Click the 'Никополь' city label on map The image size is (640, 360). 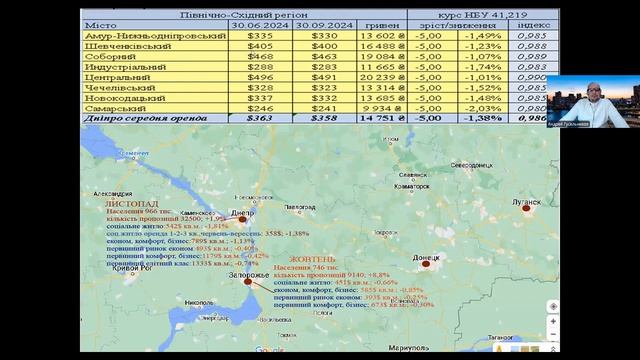point(199,303)
